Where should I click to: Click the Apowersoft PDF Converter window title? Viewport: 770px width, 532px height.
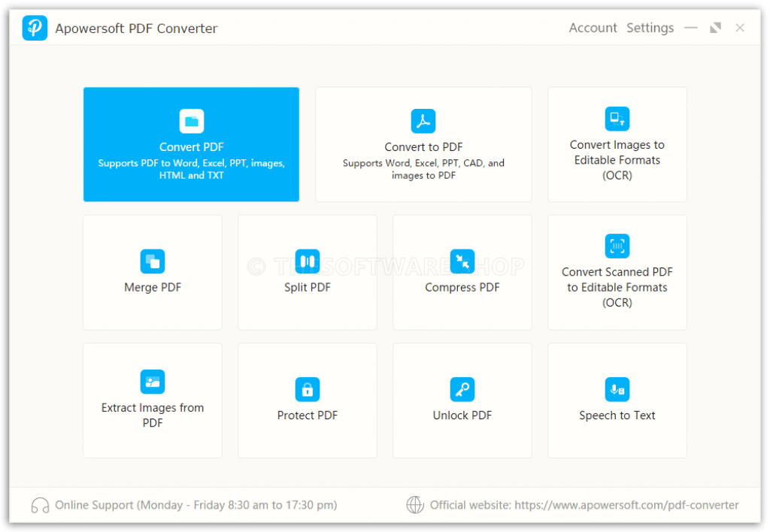click(x=136, y=29)
